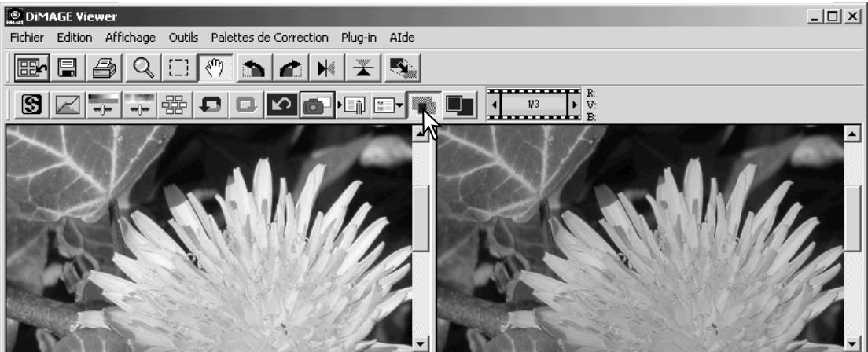Open the AIde menu

coord(402,38)
